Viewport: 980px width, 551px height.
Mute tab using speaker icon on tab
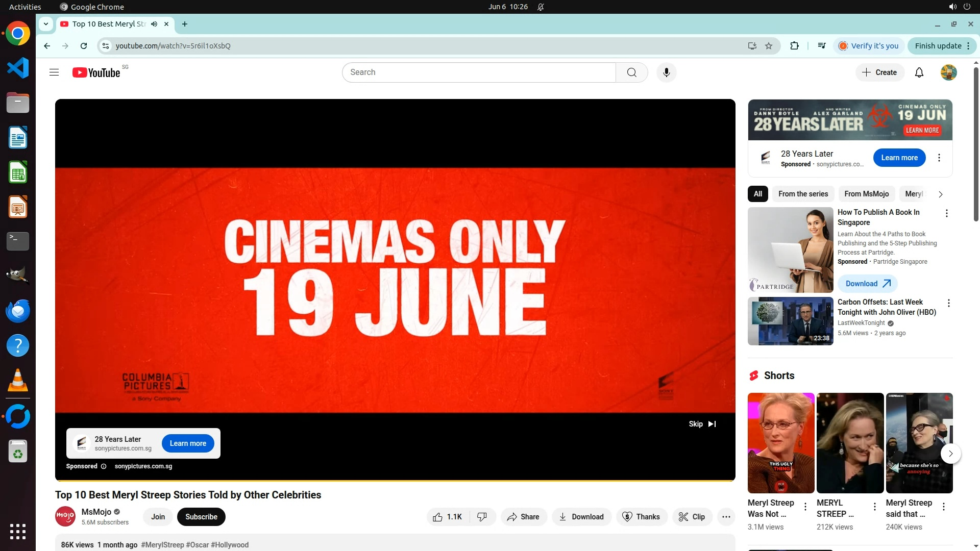(x=154, y=24)
